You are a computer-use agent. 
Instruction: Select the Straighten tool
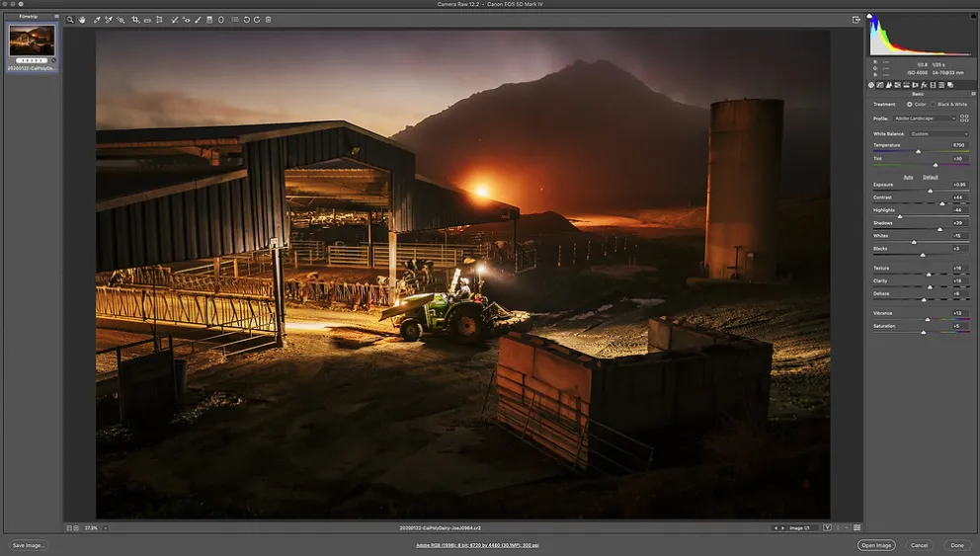[147, 20]
